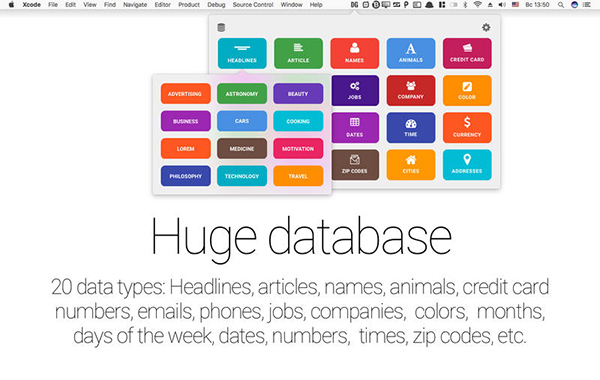Open the Find menu
This screenshot has height=380, width=600.
(x=110, y=5)
